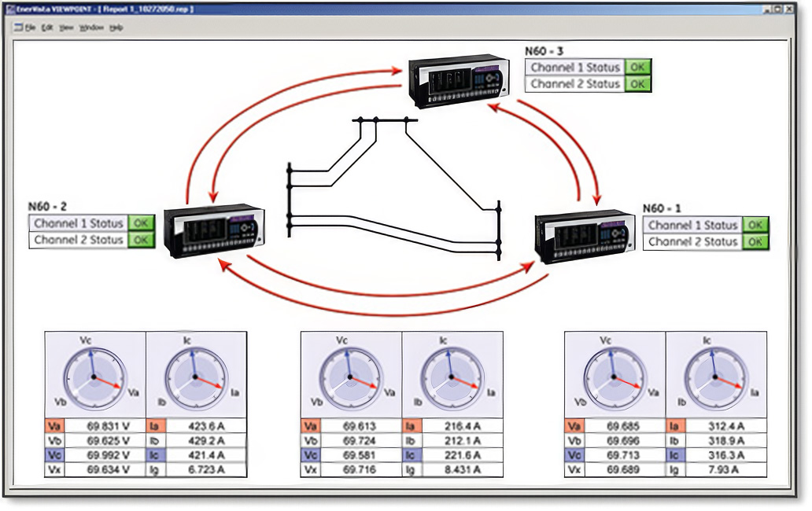Select the 421.4 A value
This screenshot has height=511, width=812.
pyautogui.click(x=206, y=455)
